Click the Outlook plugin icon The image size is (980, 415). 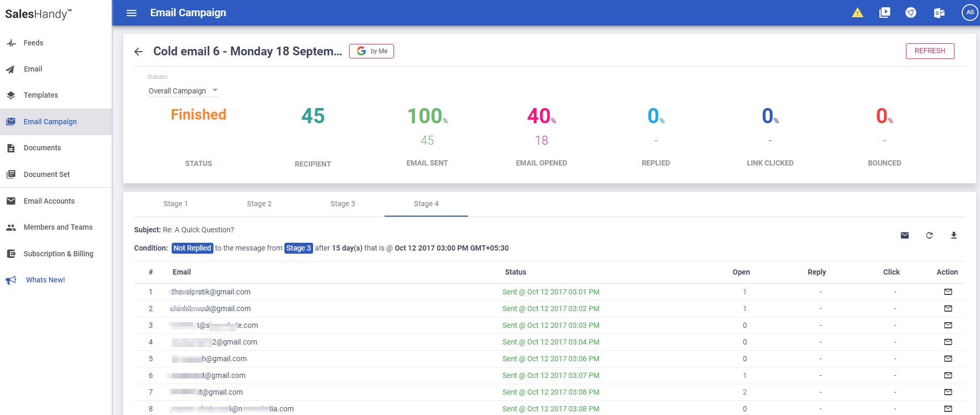pos(939,13)
